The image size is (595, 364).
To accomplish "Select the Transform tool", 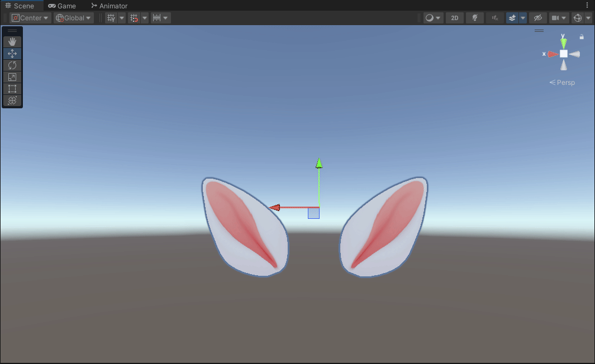I will pyautogui.click(x=12, y=100).
